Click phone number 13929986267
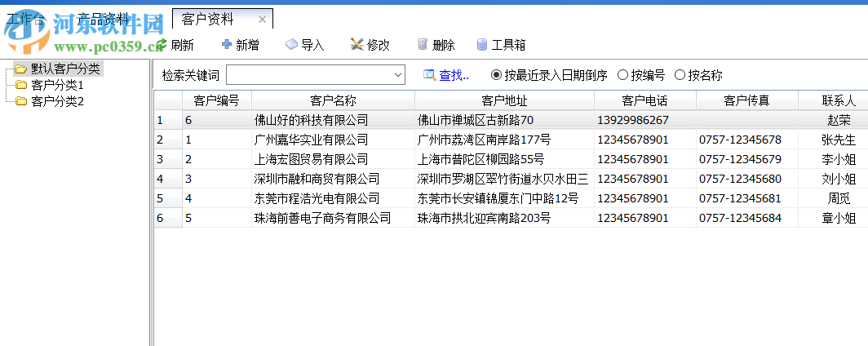Screen dimensions: 868x346 [633, 120]
